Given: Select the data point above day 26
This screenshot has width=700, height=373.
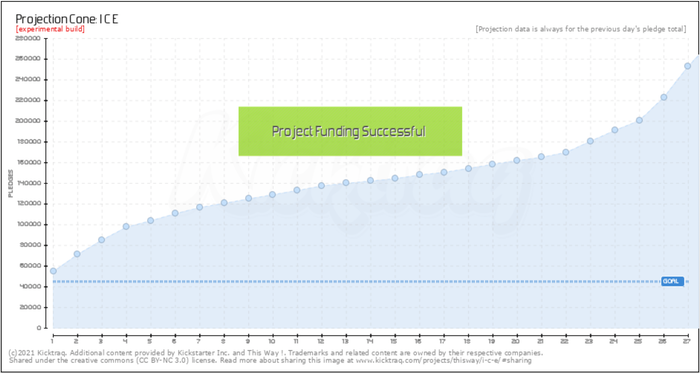Looking at the screenshot, I should pyautogui.click(x=664, y=97).
